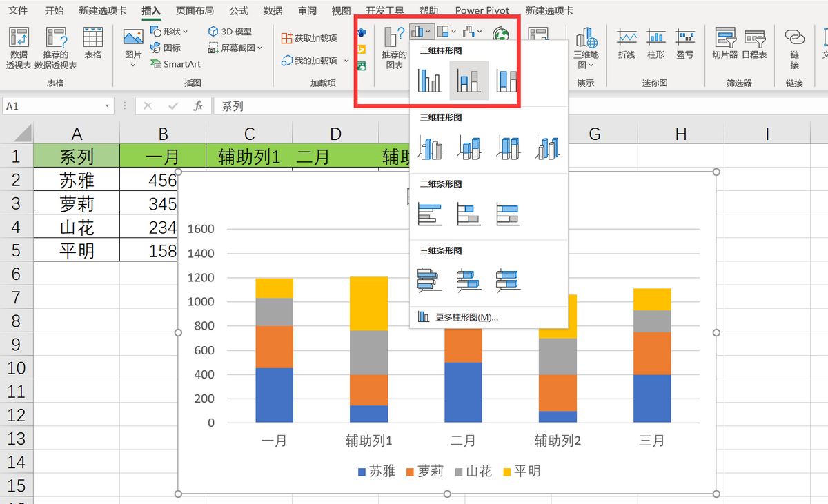This screenshot has height=504, width=828.
Task: Insert a Win/Loss sparkline (盈亏)
Action: pos(684,43)
